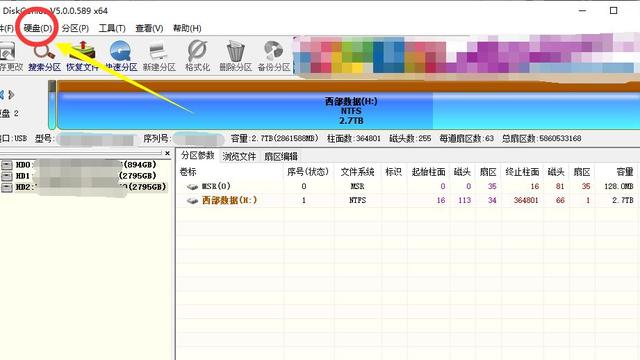Click the 起始柱面 column header

pyautogui.click(x=428, y=172)
